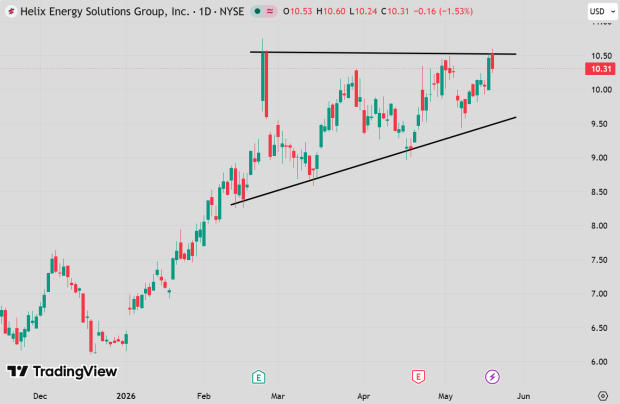Image resolution: width=620 pixels, height=404 pixels.
Task: Select the rising lower support trendline
Action: pyautogui.click(x=373, y=161)
